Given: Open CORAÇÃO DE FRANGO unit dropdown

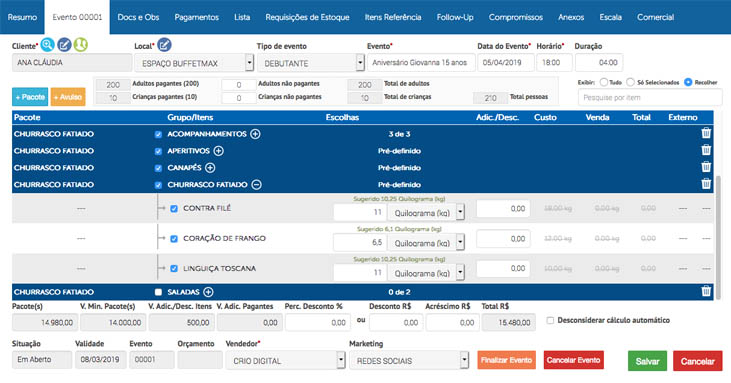Looking at the screenshot, I should pyautogui.click(x=426, y=243).
